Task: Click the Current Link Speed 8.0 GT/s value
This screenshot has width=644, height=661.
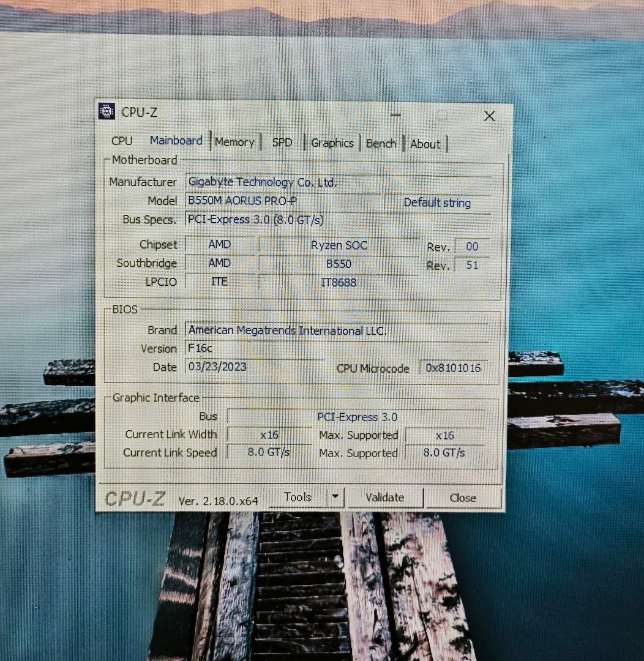Action: click(269, 452)
